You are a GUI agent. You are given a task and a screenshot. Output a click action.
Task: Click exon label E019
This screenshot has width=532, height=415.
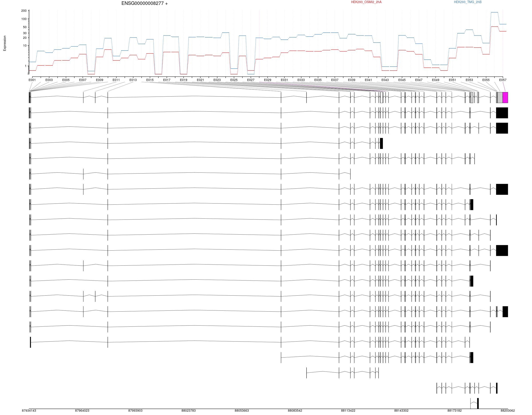(x=183, y=80)
